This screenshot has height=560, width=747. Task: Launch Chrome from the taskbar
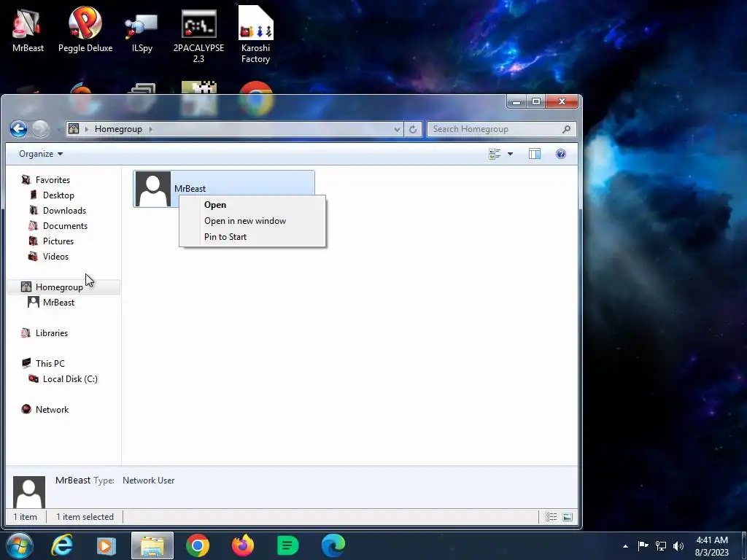[x=198, y=545]
